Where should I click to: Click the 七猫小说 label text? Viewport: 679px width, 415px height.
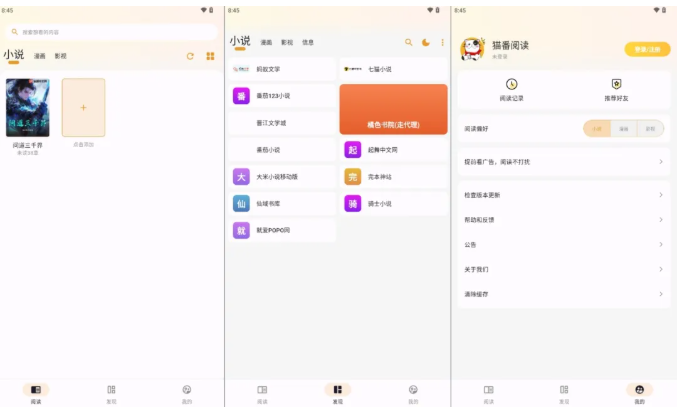point(380,69)
